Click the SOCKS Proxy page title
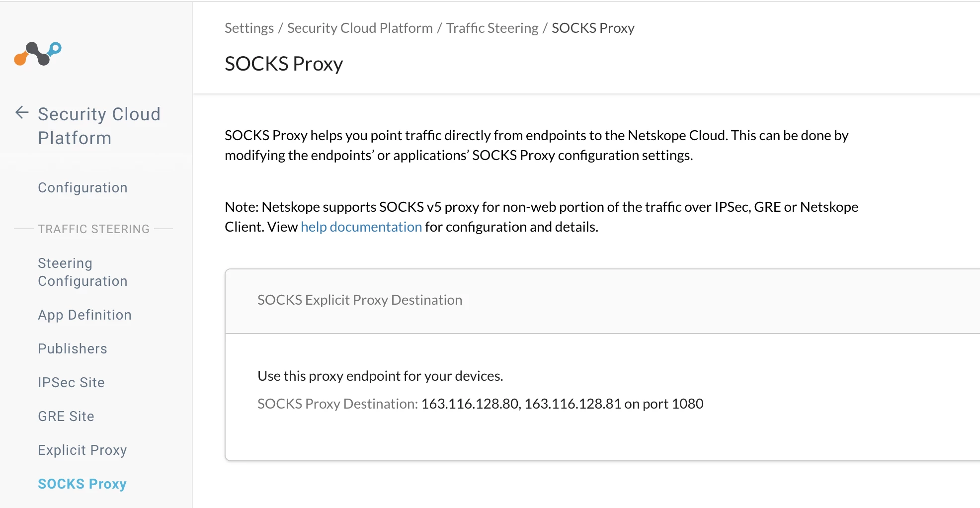The width and height of the screenshot is (980, 508). pyautogui.click(x=284, y=64)
